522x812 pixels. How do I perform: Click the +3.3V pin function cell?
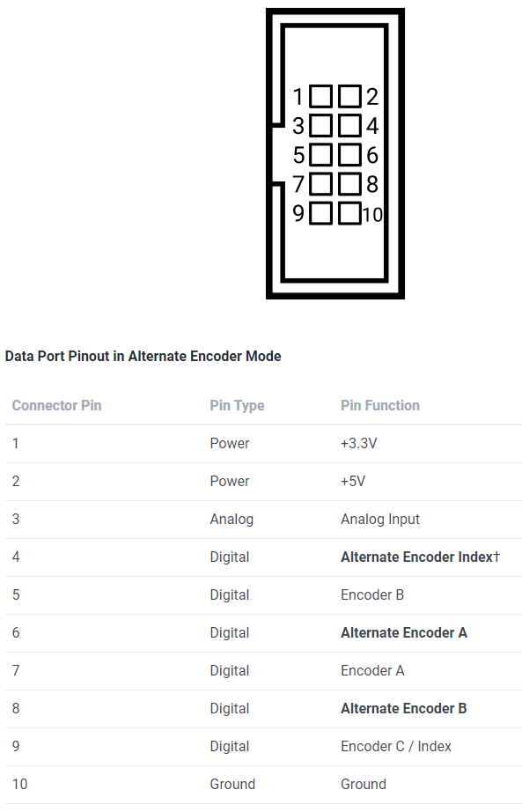click(x=359, y=443)
